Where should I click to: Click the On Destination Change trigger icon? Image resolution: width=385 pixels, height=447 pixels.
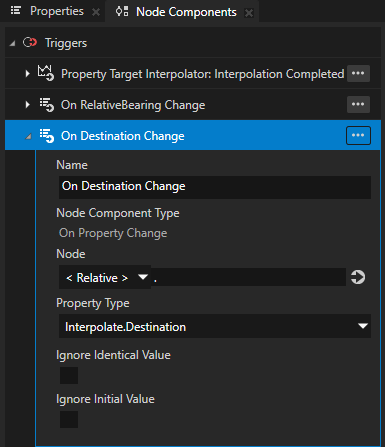[47, 136]
